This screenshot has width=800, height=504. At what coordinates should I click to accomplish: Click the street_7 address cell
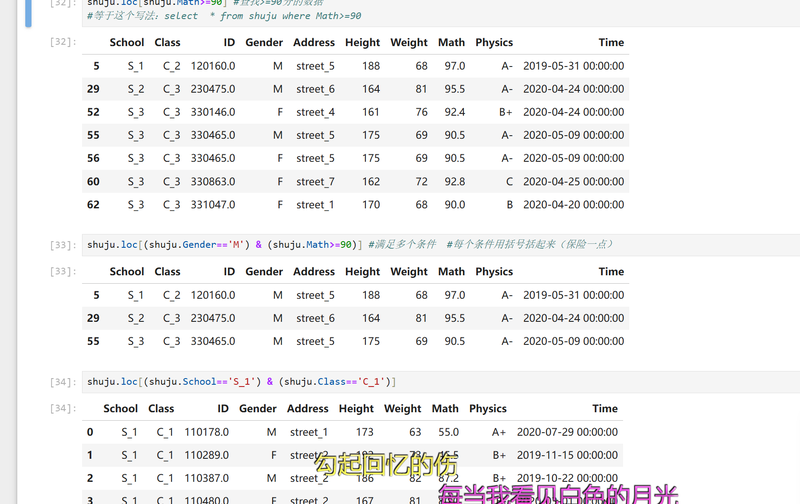pyautogui.click(x=315, y=182)
